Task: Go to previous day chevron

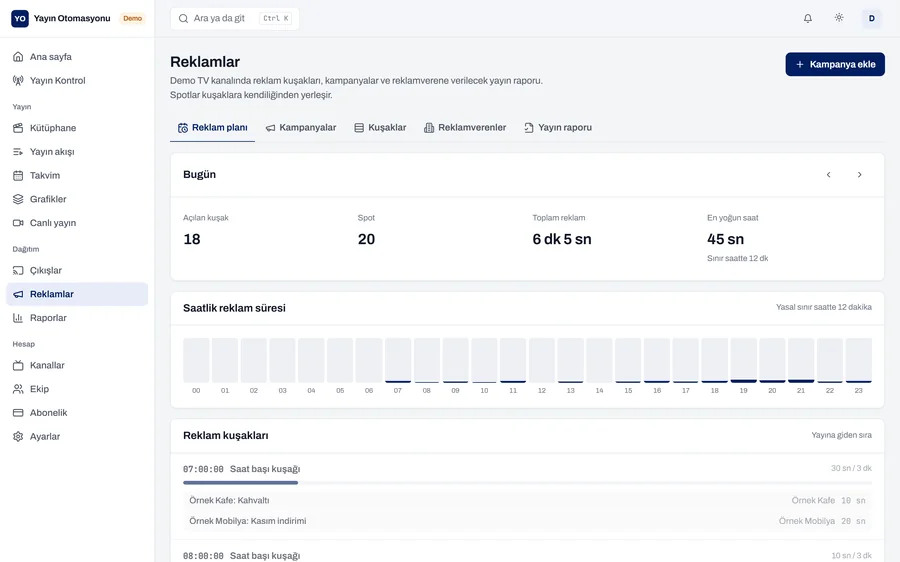Action: [828, 175]
